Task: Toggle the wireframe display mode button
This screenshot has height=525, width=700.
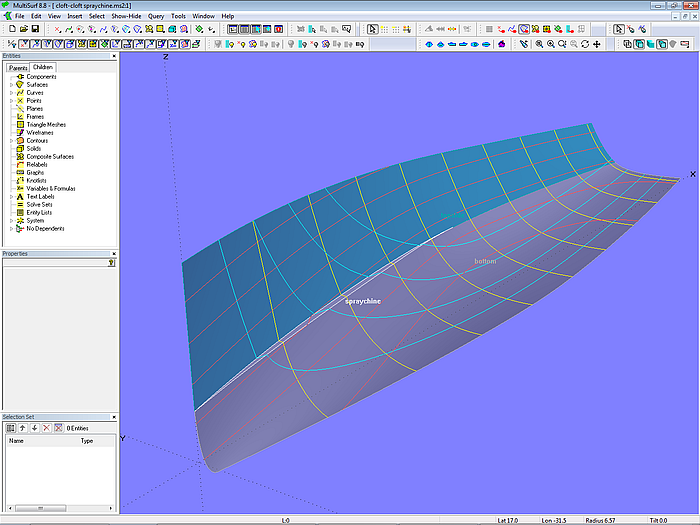Action: [x=627, y=44]
